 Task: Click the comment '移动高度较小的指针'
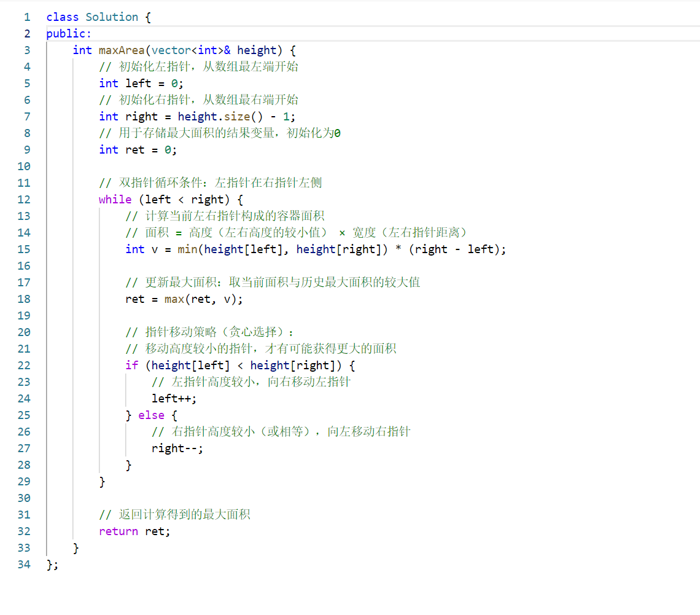[x=261, y=349]
